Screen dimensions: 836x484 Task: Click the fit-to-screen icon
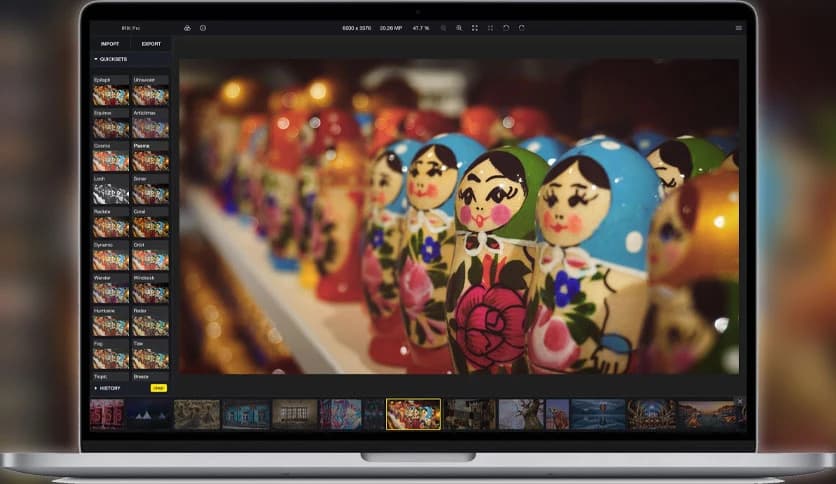[475, 28]
